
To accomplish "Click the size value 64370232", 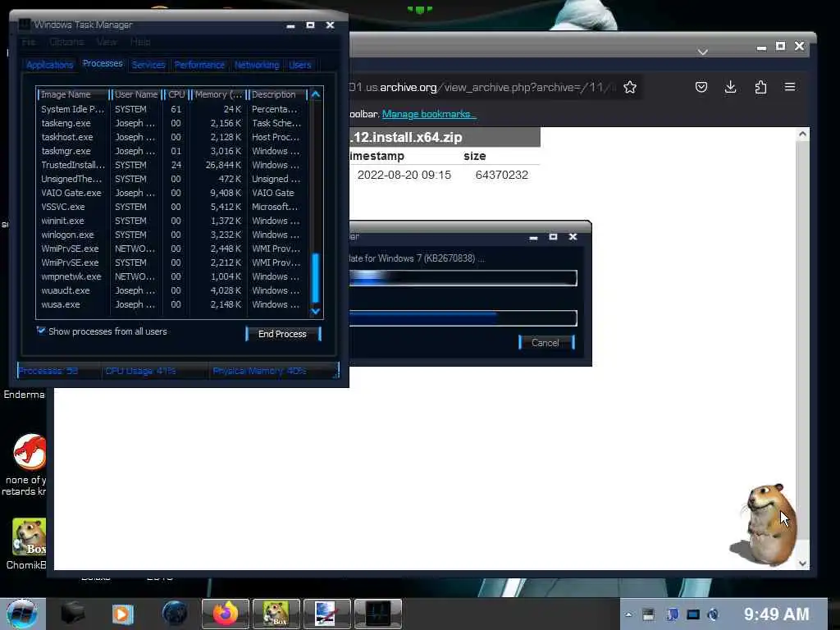I will click(501, 176).
